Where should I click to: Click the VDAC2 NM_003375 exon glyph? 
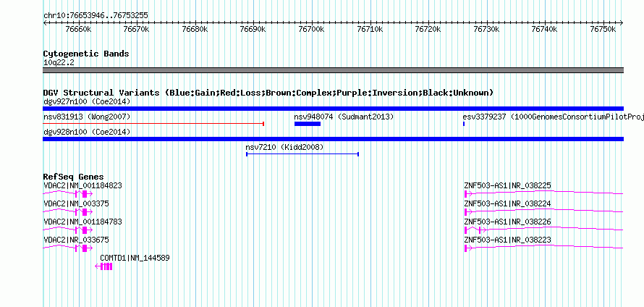tap(85, 212)
